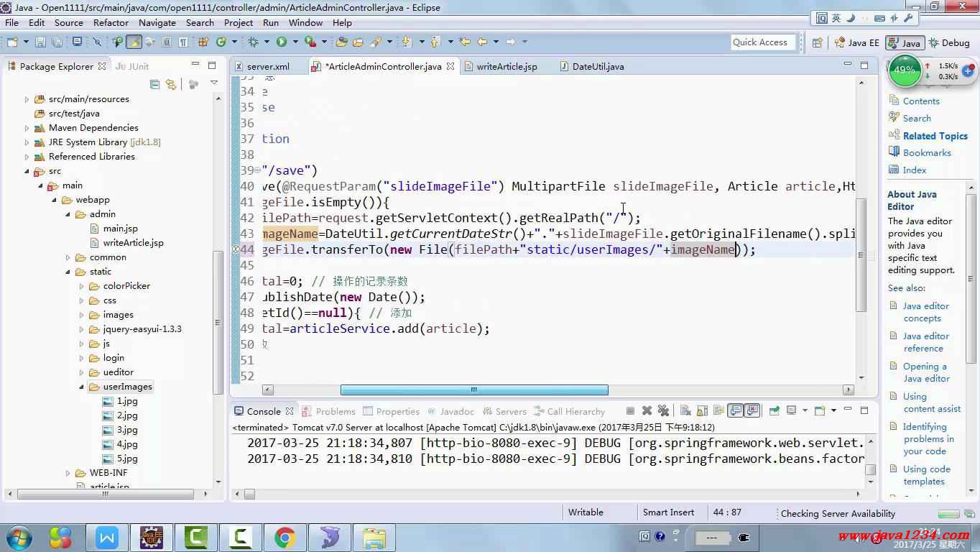The width and height of the screenshot is (980, 552).
Task: Open the Display Selected Console dropdown
Action: click(x=805, y=411)
